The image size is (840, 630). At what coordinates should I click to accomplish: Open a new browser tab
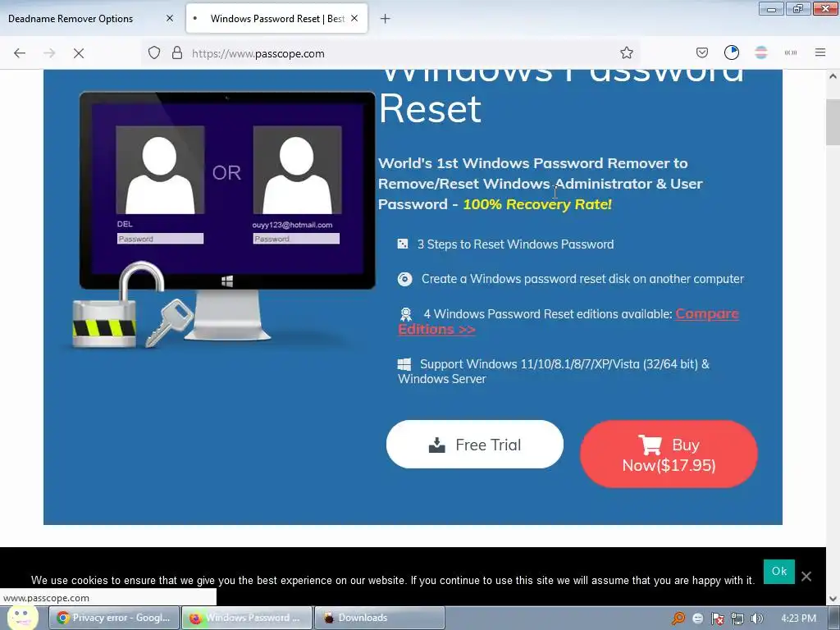(386, 19)
